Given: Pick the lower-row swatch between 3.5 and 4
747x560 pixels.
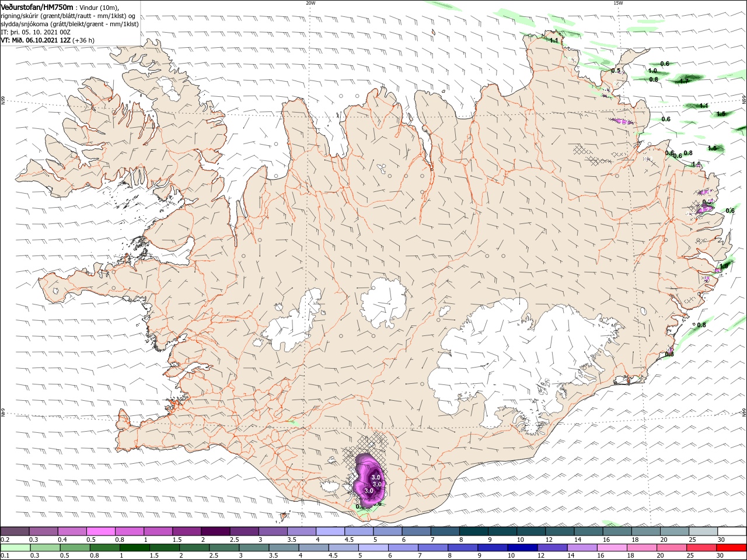Looking at the screenshot, I should (x=283, y=548).
